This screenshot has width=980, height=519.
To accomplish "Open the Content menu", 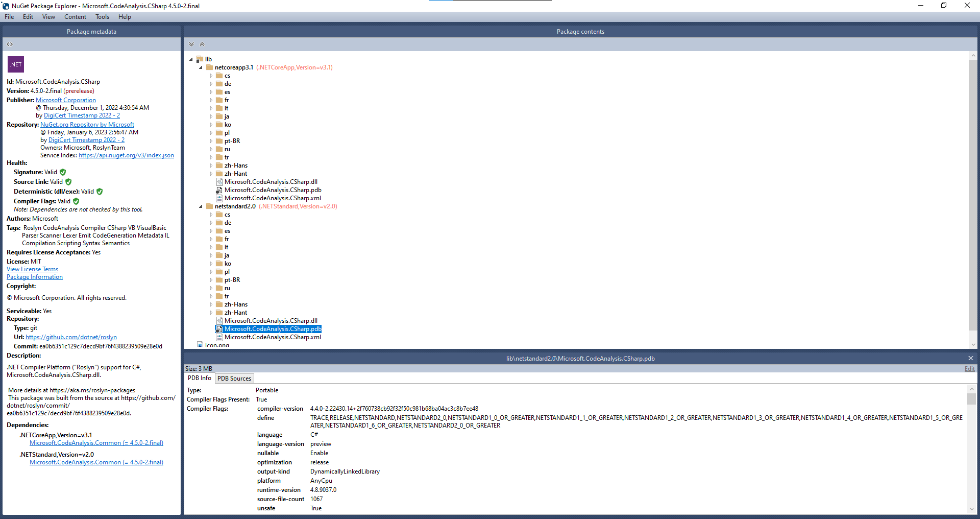I will [75, 16].
